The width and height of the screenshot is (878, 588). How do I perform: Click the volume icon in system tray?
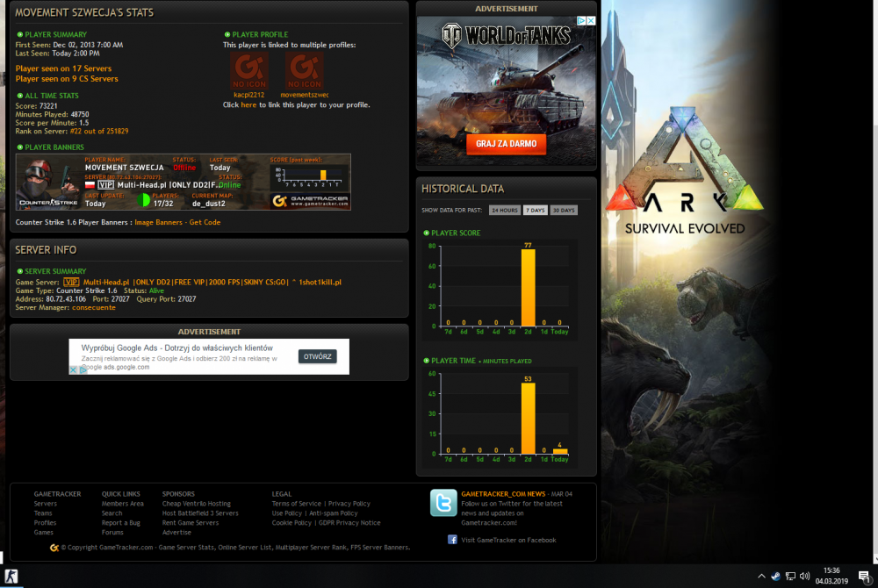(805, 576)
